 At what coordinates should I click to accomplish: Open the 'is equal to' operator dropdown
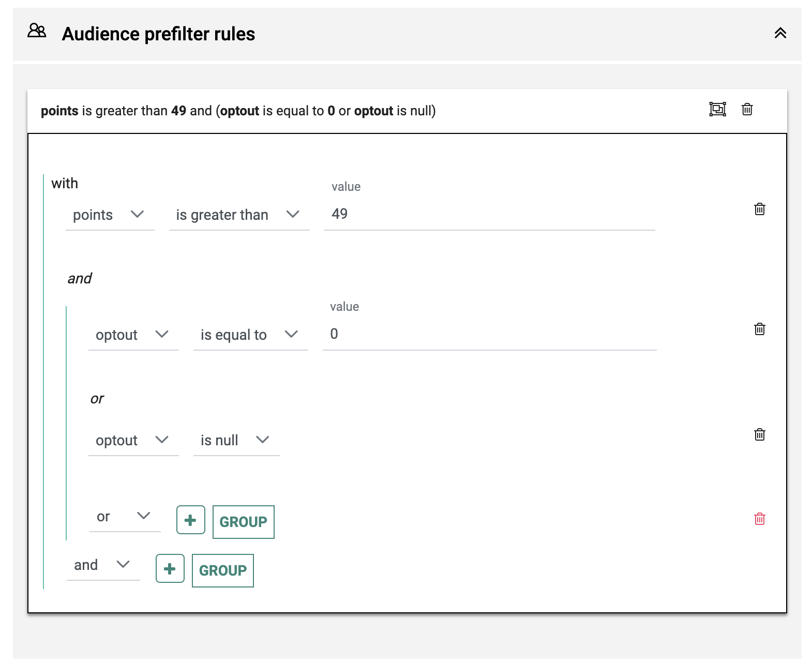coord(250,335)
